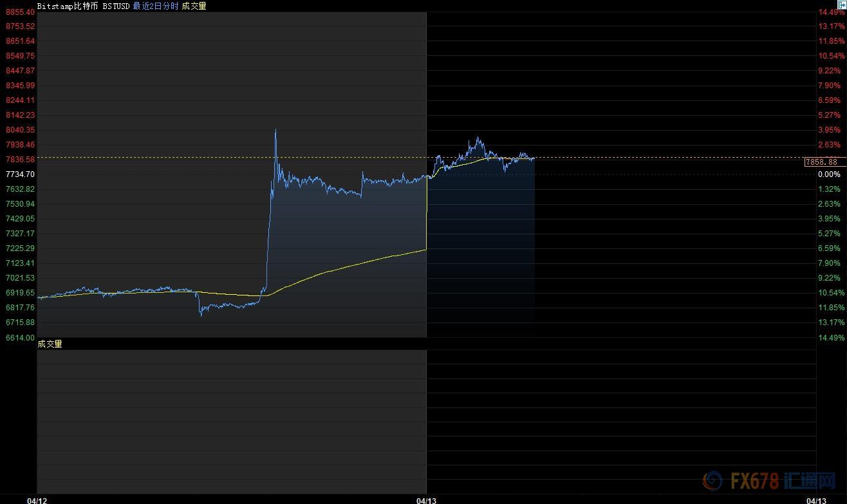Click the exit/pop-out icon at top right

[x=840, y=6]
